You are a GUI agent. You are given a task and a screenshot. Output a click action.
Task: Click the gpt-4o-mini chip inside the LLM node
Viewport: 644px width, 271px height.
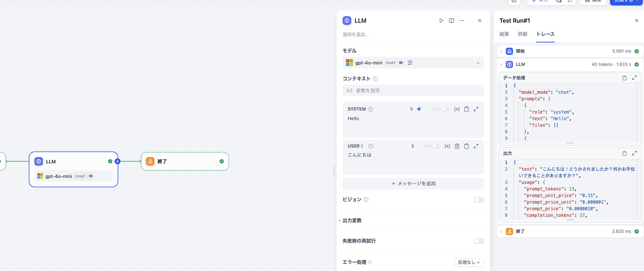[73, 176]
